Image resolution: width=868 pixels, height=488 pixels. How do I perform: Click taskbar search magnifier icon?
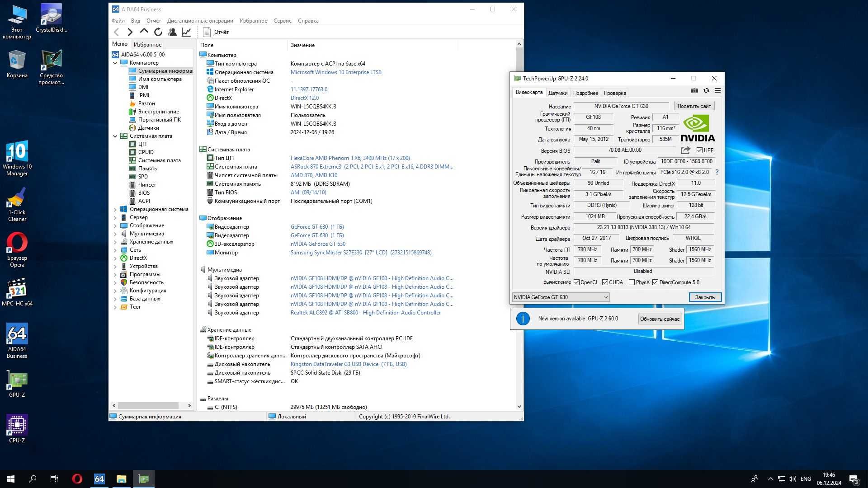click(33, 479)
